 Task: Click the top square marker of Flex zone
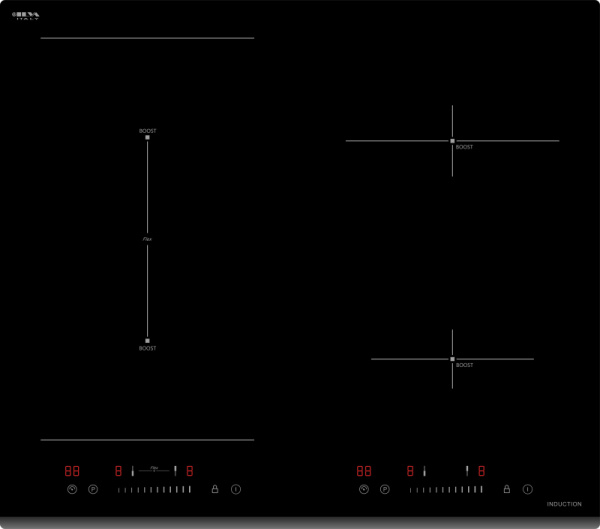pos(147,137)
